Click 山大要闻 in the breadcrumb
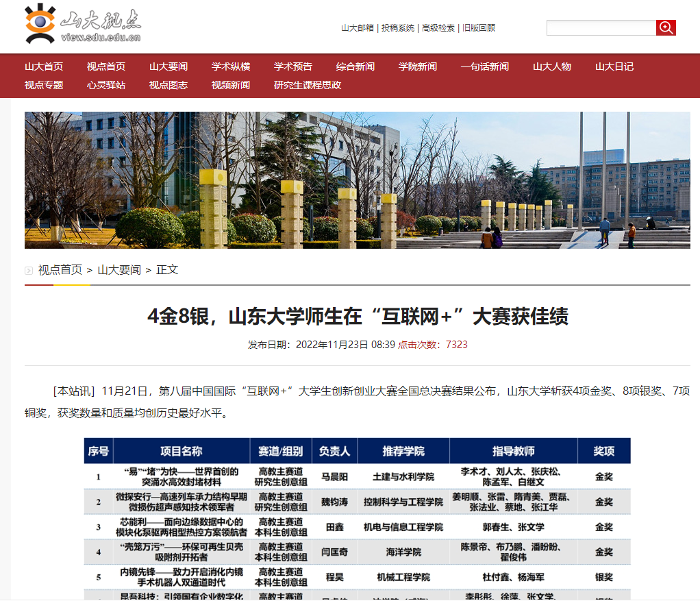The height and width of the screenshot is (601, 700). click(x=119, y=270)
